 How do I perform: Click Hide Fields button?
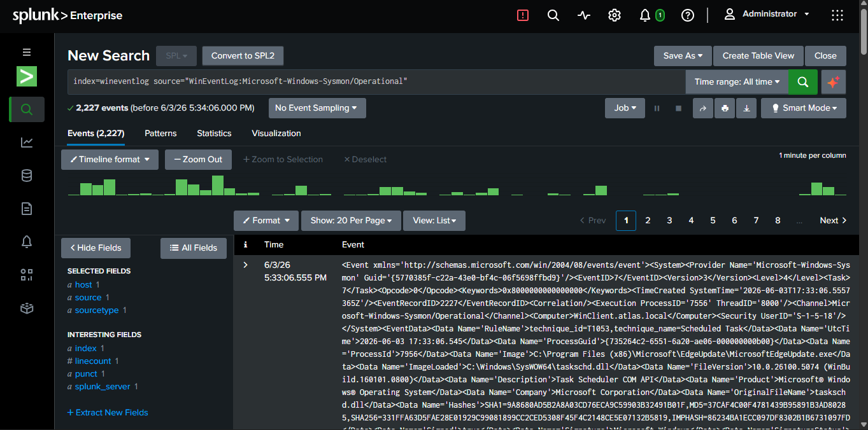point(96,248)
